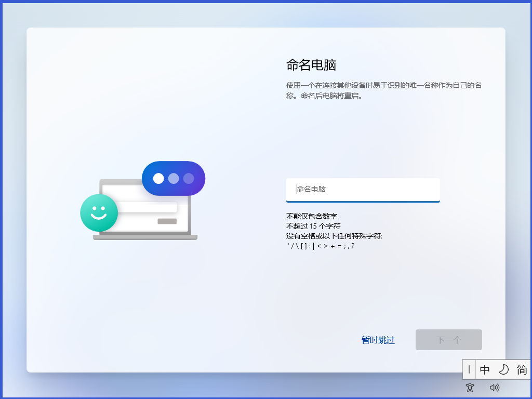Click the 没有空格或以下任何特殊字符 rule line
This screenshot has height=399, width=532.
click(334, 236)
